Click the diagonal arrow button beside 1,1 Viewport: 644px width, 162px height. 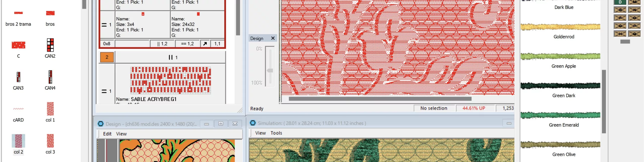(205, 44)
